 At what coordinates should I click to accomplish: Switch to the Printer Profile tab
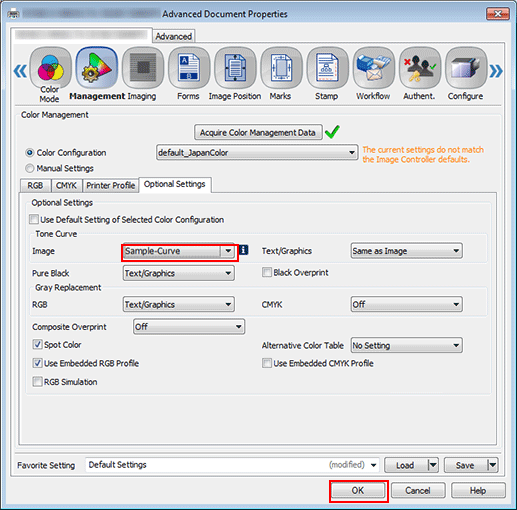110,185
